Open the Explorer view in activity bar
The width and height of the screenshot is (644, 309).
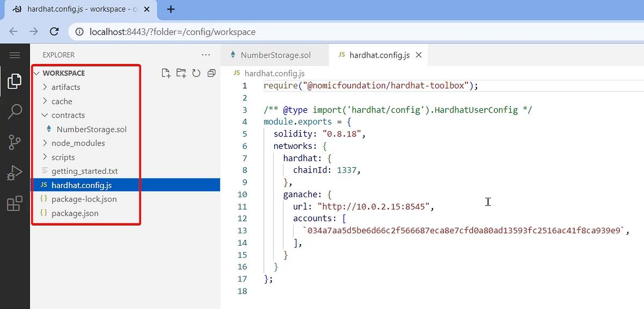[x=14, y=81]
